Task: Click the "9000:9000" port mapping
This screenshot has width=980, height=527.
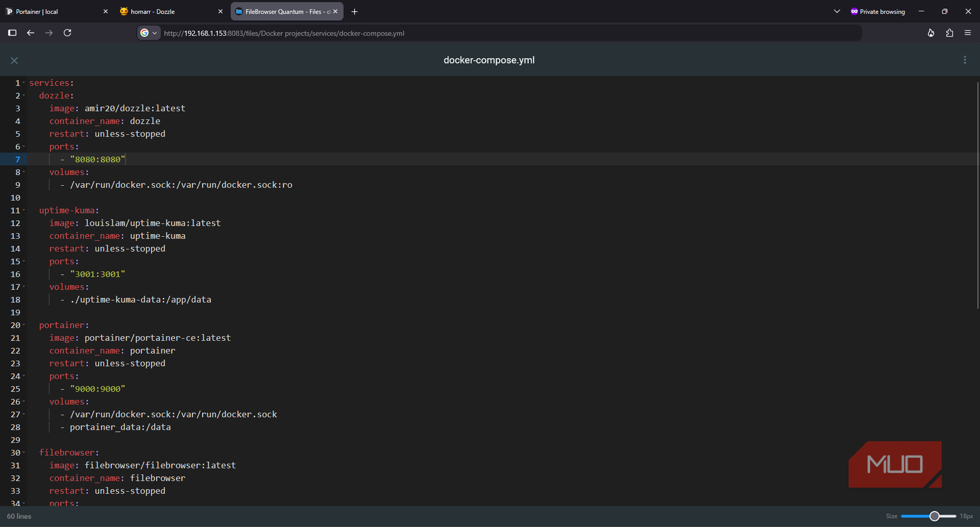Action: click(97, 389)
